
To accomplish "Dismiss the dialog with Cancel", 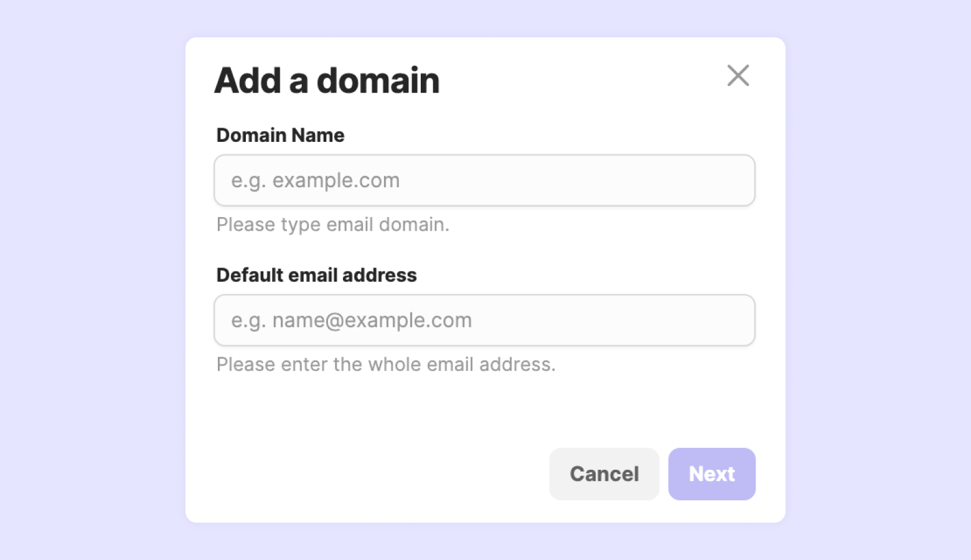I will coord(604,474).
